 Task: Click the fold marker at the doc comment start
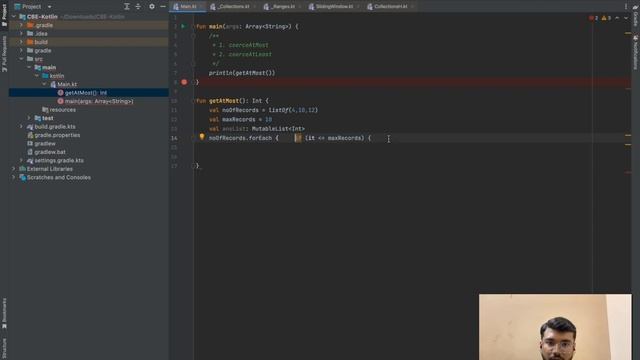(x=194, y=36)
